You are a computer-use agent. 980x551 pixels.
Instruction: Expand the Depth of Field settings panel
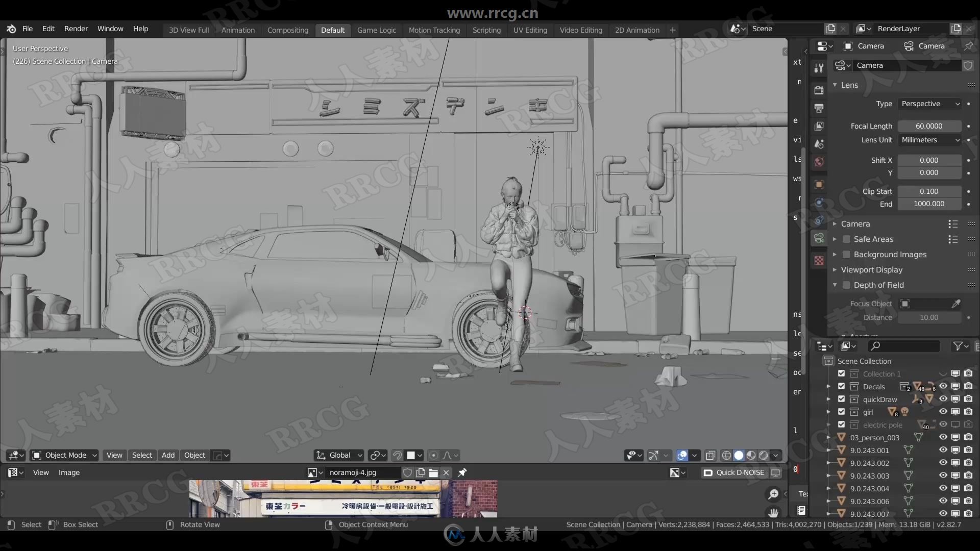835,285
